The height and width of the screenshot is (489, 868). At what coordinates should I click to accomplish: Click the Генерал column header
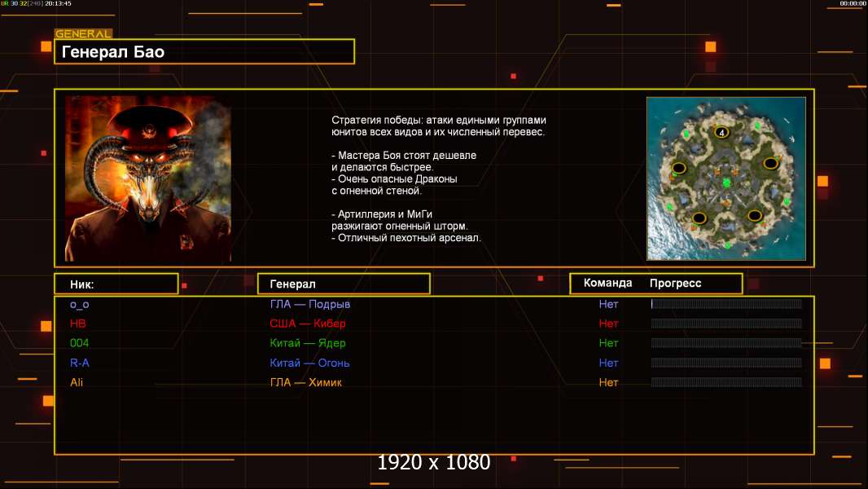pyautogui.click(x=344, y=284)
